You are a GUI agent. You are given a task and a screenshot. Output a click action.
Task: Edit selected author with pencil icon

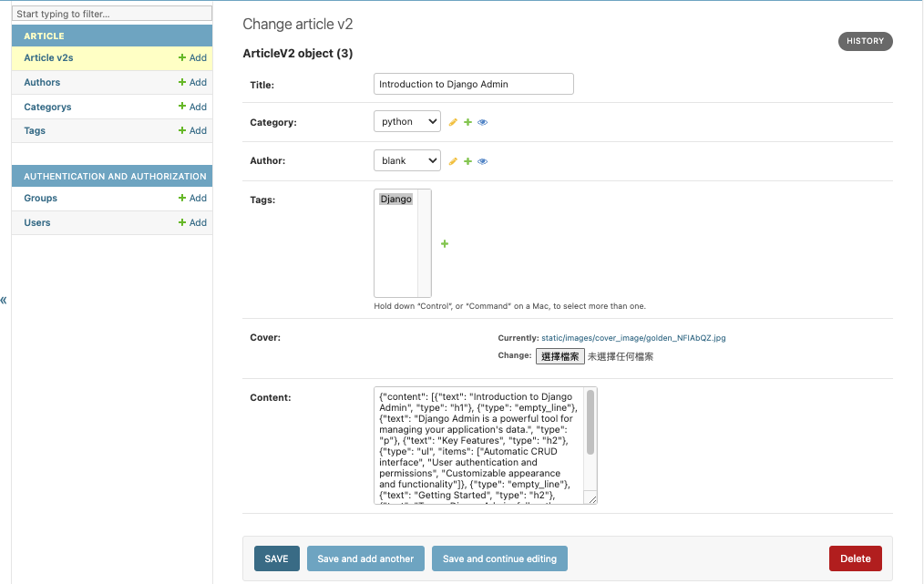[x=453, y=161]
